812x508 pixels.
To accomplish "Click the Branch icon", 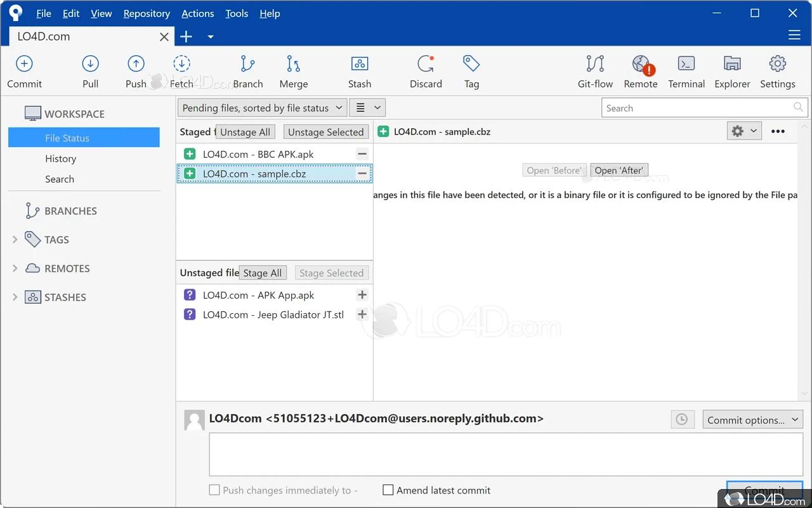I will (247, 70).
